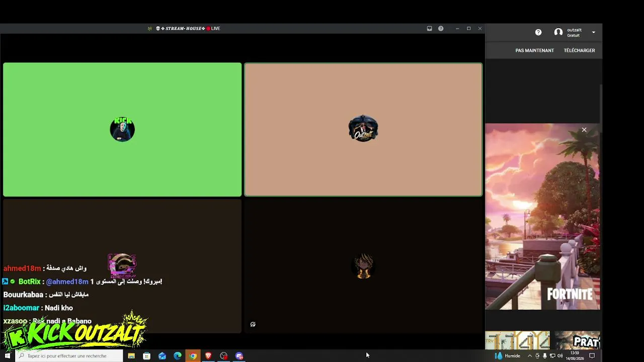
Task: Click the TÉLÉCHARGER button
Action: click(x=579, y=50)
